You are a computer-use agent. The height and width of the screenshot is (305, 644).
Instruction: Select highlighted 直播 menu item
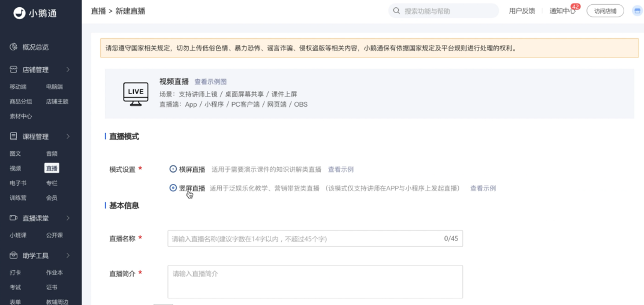pos(52,168)
